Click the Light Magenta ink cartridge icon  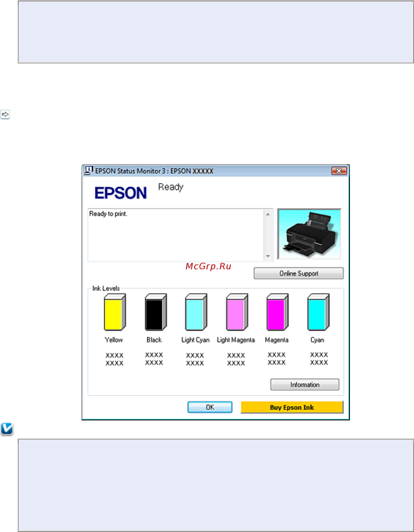237,312
